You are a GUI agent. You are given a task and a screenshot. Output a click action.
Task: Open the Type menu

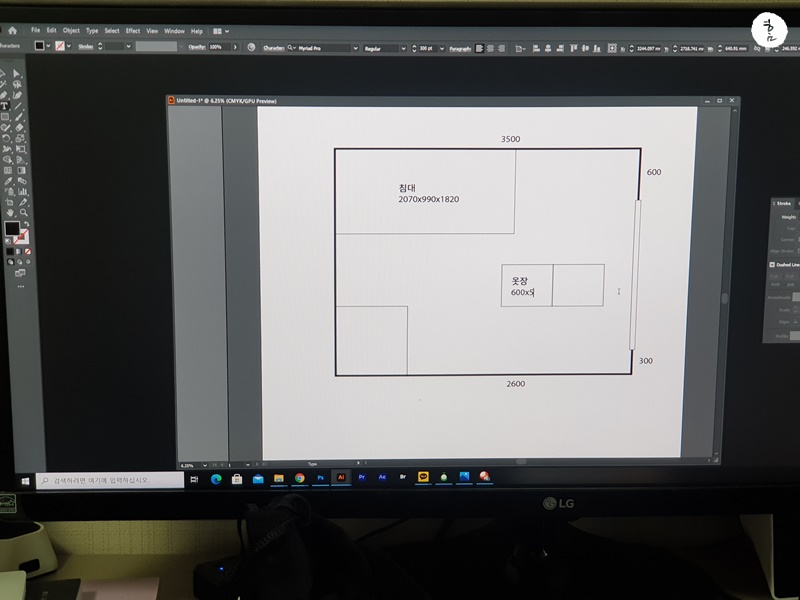[92, 31]
